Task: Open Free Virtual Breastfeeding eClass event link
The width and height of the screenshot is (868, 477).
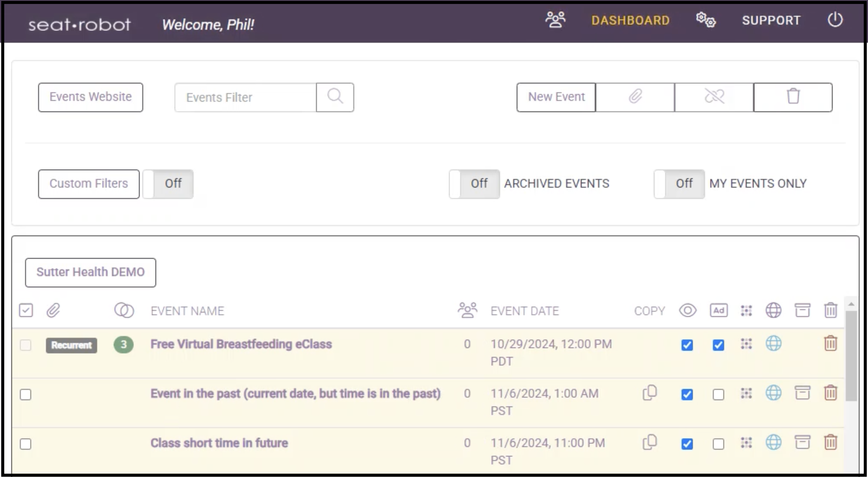Action: (241, 344)
